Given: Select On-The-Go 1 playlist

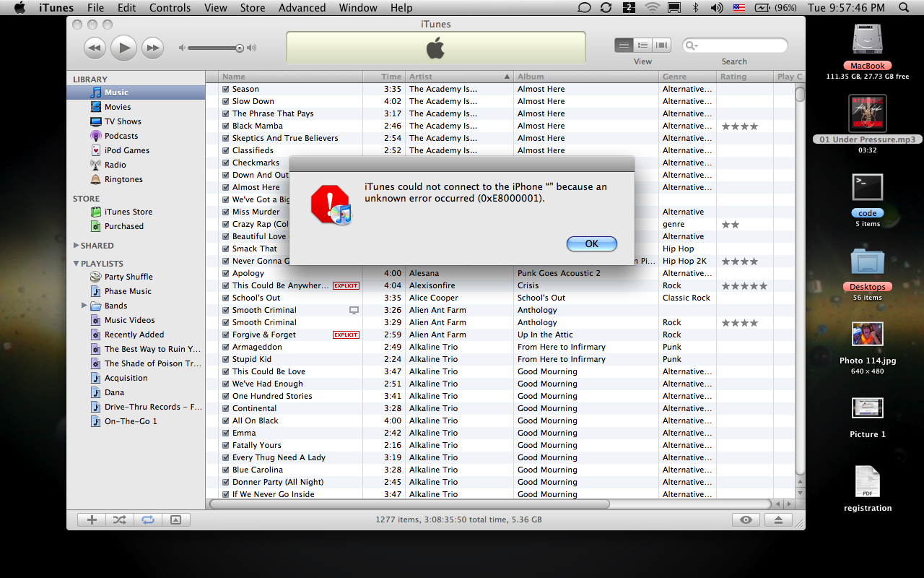Looking at the screenshot, I should pos(136,421).
